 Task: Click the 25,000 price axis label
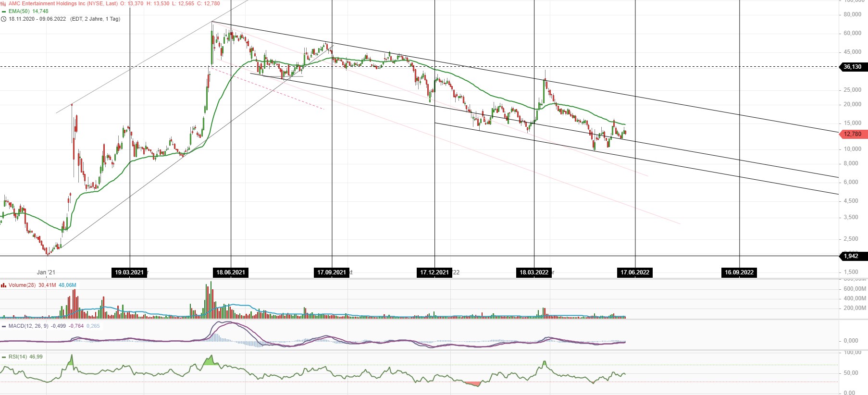point(853,90)
